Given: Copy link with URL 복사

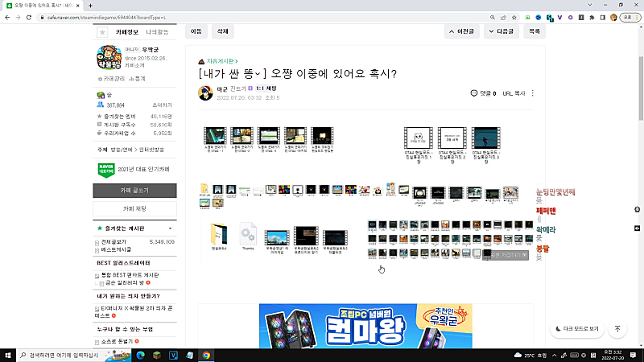Looking at the screenshot, I should tap(514, 93).
